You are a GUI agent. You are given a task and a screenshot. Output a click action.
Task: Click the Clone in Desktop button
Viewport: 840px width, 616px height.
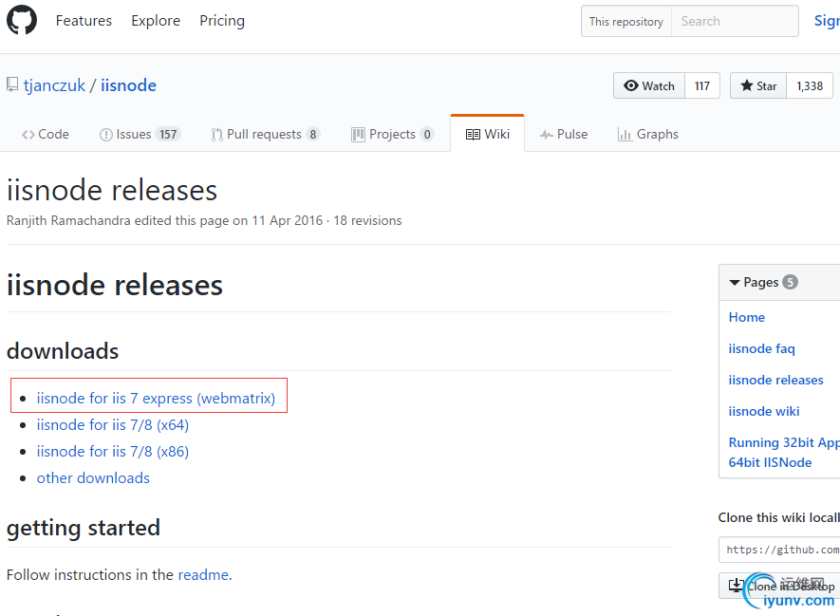click(779, 586)
